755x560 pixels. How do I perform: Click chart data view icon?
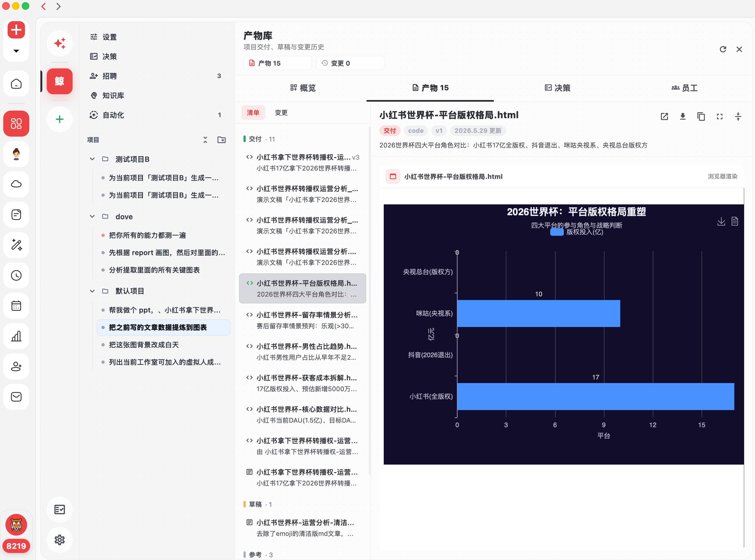735,222
